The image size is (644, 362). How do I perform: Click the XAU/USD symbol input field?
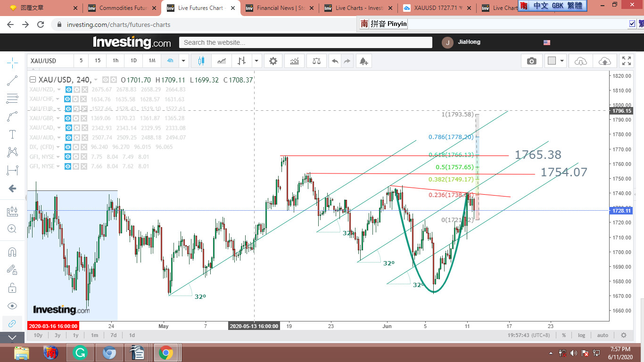[x=50, y=61]
